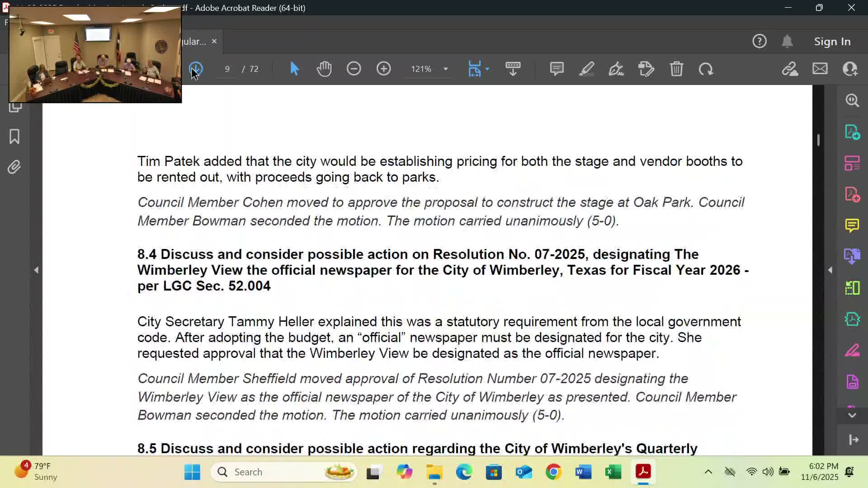The width and height of the screenshot is (868, 488).
Task: Toggle the left navigation pane arrow
Action: pos(36,270)
